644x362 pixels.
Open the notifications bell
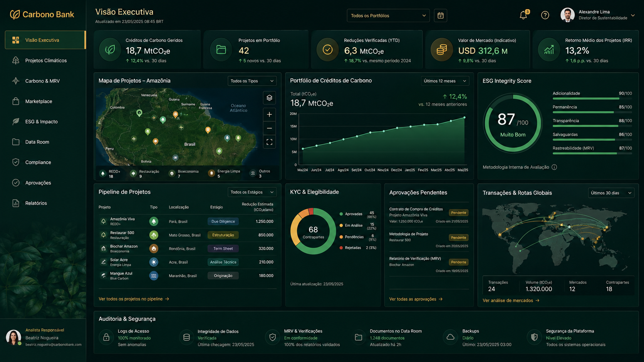(x=523, y=15)
